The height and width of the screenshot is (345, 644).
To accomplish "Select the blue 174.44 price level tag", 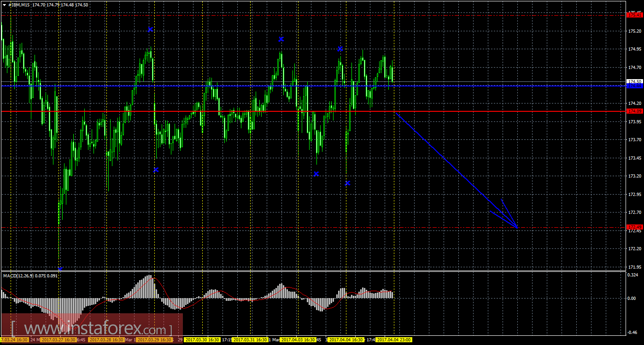I will (x=635, y=86).
